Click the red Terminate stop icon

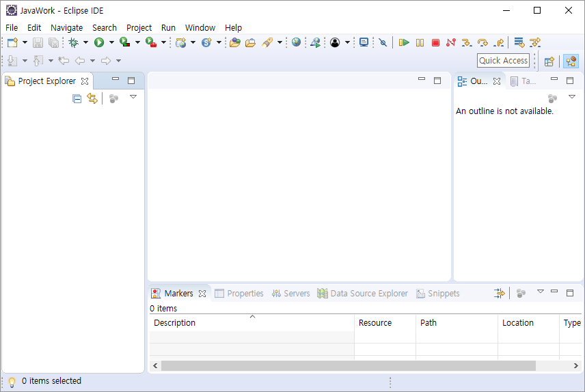(x=435, y=42)
